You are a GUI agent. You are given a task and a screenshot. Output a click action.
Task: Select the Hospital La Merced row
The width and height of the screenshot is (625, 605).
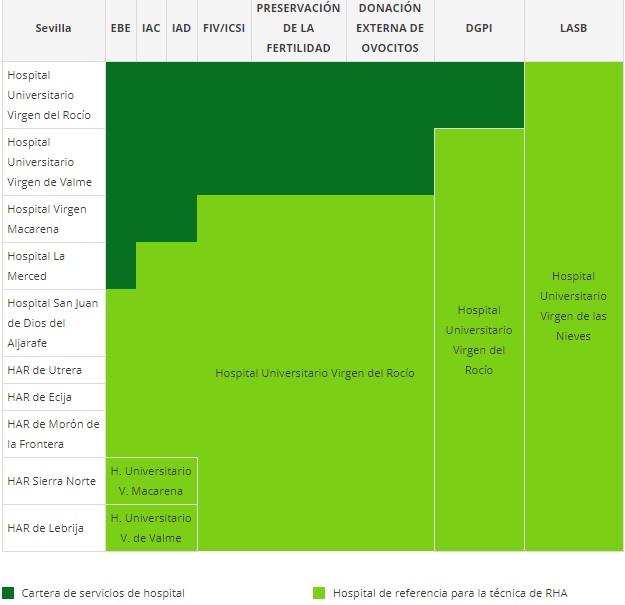pos(53,266)
